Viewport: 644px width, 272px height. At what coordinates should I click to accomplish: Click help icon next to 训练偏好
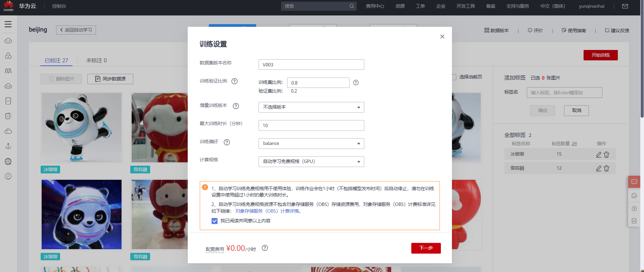point(227,142)
